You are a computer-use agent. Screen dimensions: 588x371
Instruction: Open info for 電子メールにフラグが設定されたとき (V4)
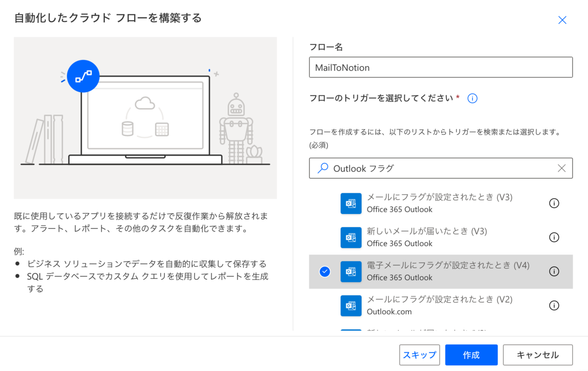(554, 271)
